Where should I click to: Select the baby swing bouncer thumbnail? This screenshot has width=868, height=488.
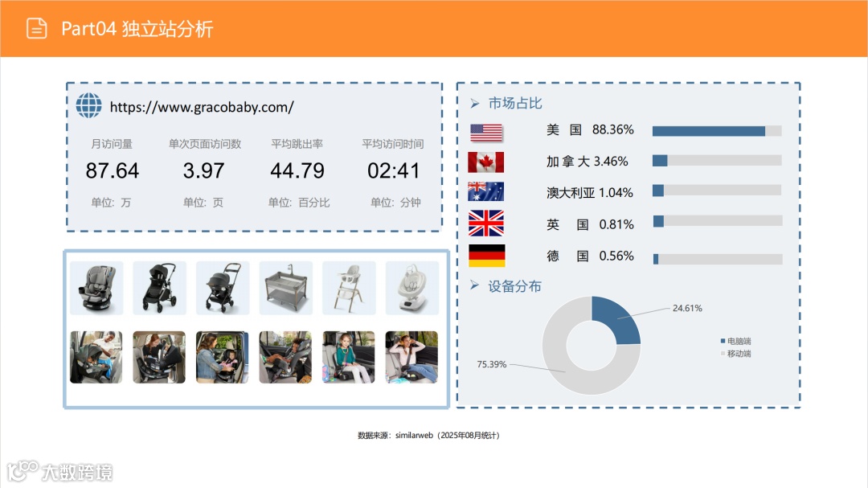411,288
